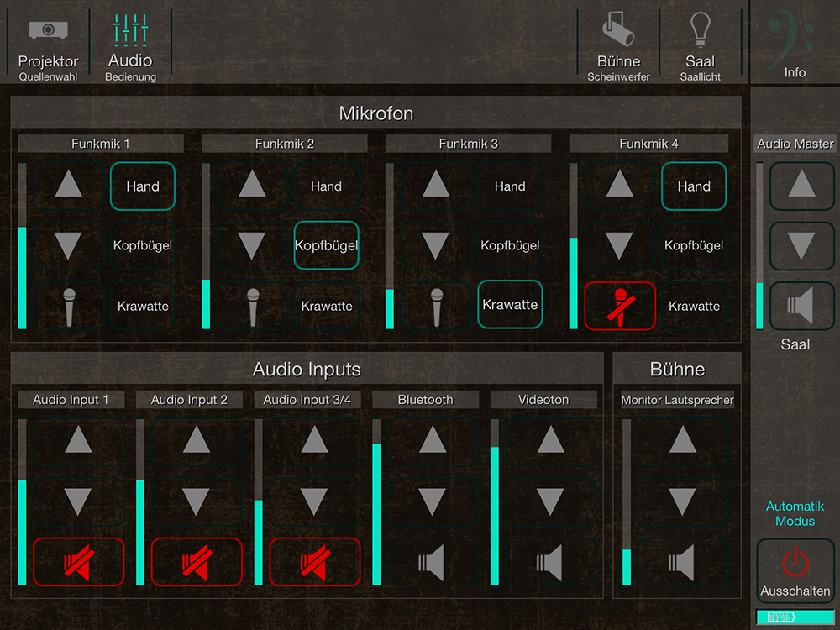Raise Funkmik 2 volume with up arrow
Image resolution: width=840 pixels, height=630 pixels.
[x=252, y=184]
